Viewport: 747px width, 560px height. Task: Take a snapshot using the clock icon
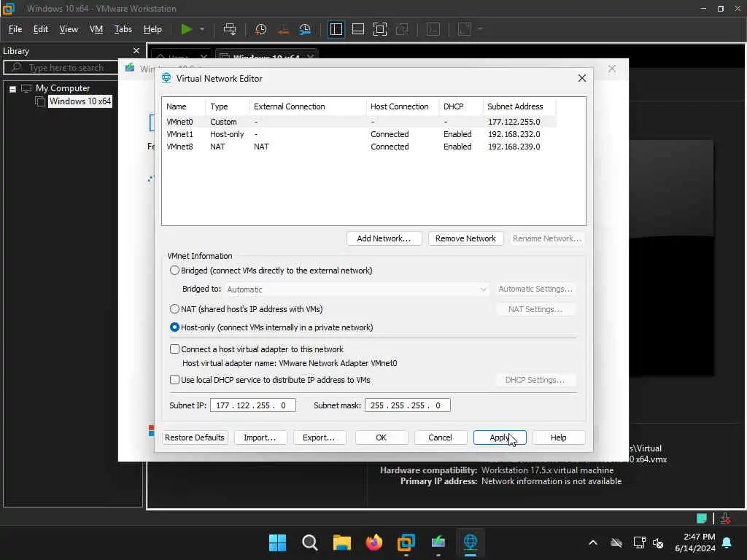click(260, 29)
